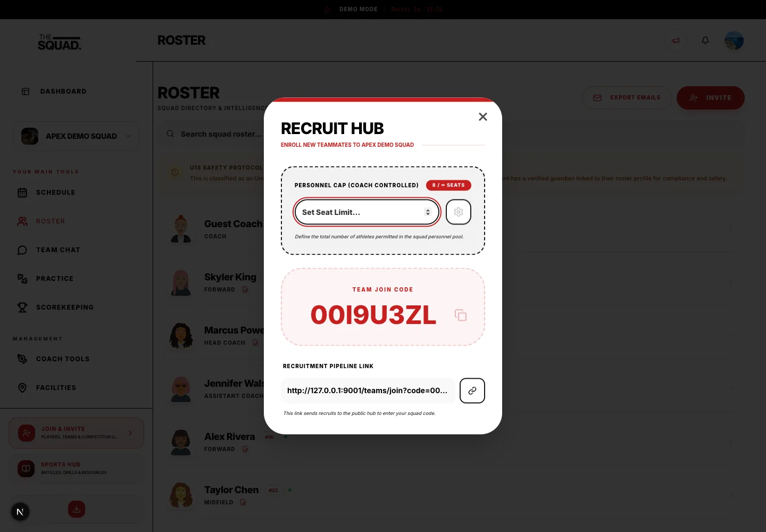Click the red Invite button
The image size is (766, 532).
click(711, 98)
